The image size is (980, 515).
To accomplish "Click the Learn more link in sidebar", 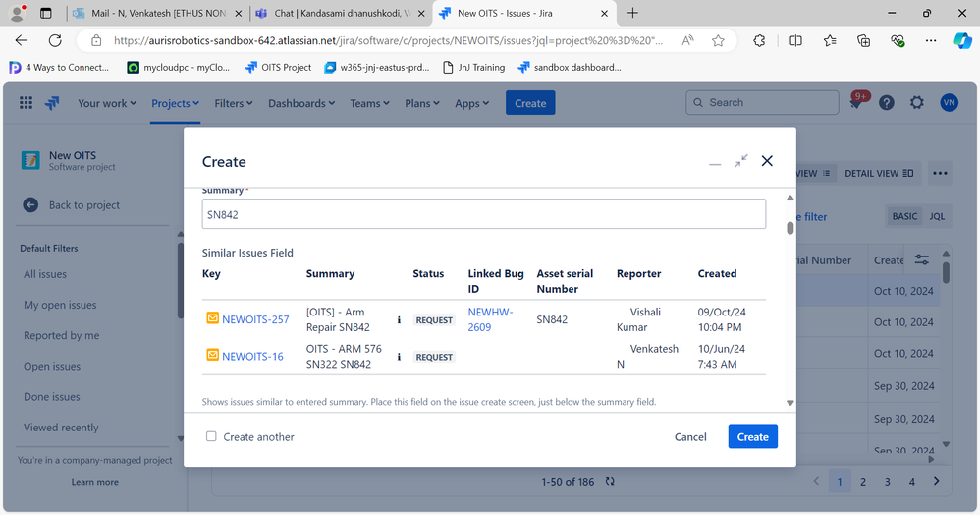I will coord(94,482).
